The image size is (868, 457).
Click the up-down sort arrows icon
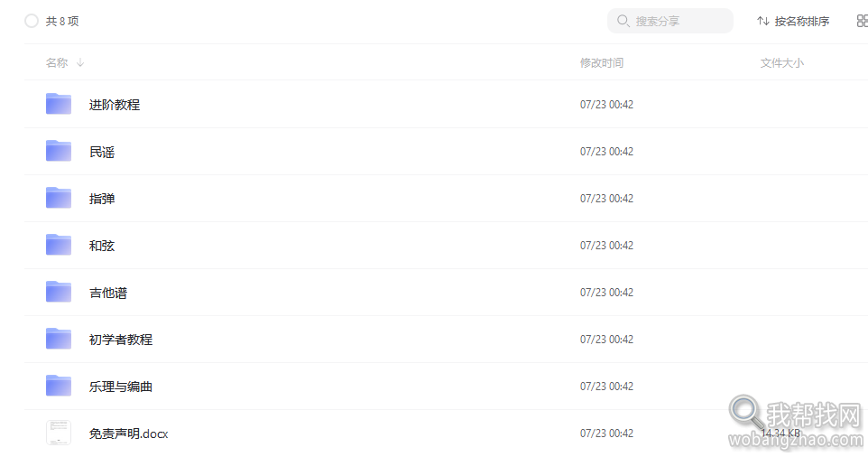point(762,21)
